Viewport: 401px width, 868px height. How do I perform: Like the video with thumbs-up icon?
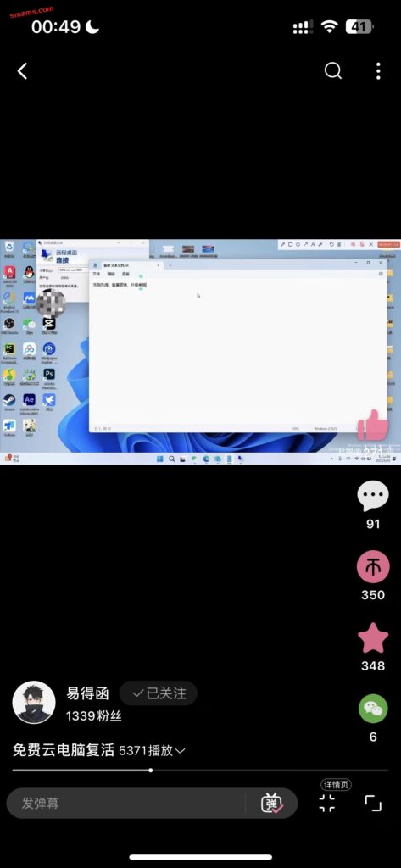(369, 426)
